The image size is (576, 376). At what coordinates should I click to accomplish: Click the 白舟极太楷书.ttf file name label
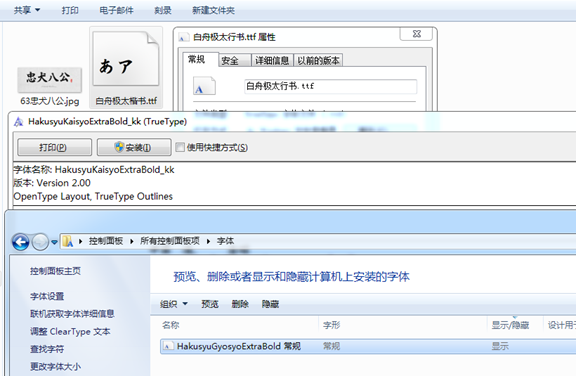pos(126,101)
